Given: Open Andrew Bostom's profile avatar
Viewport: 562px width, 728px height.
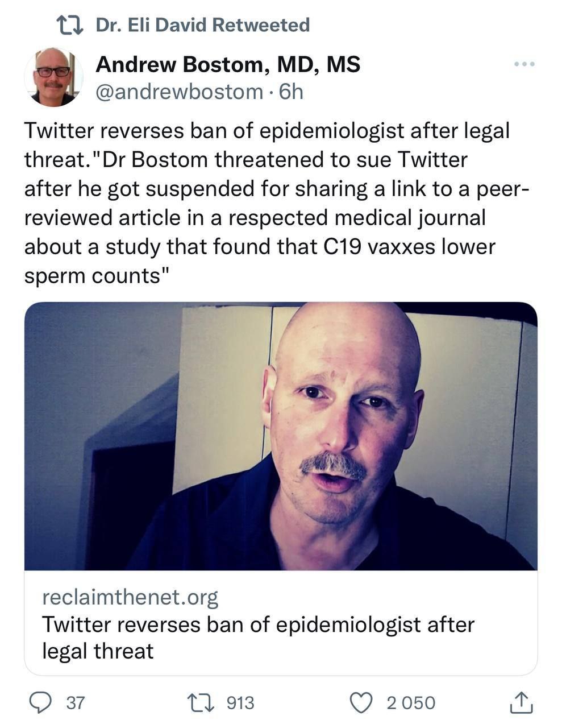Looking at the screenshot, I should (54, 77).
